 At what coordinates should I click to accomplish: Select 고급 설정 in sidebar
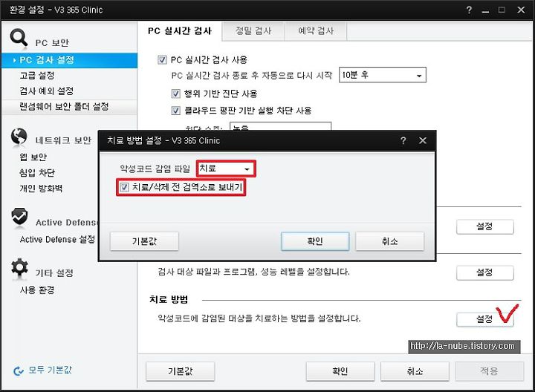pos(37,75)
